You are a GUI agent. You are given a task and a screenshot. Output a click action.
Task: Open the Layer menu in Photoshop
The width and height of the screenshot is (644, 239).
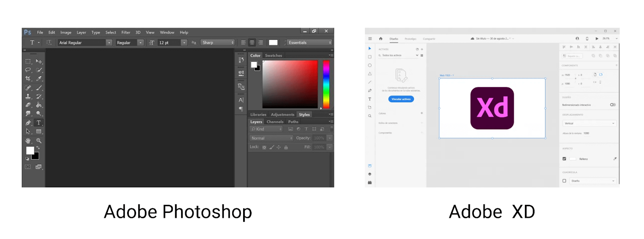(81, 33)
